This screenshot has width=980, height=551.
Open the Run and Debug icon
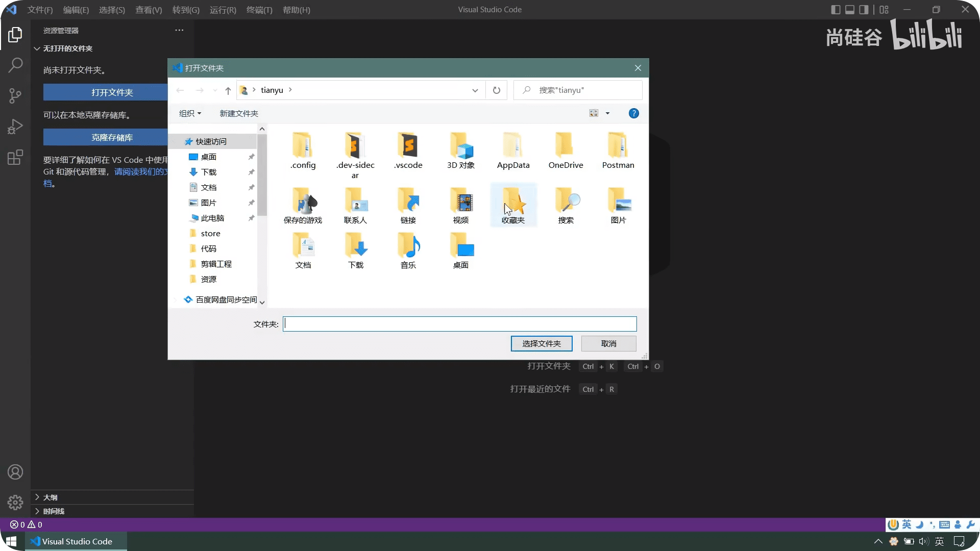[15, 126]
